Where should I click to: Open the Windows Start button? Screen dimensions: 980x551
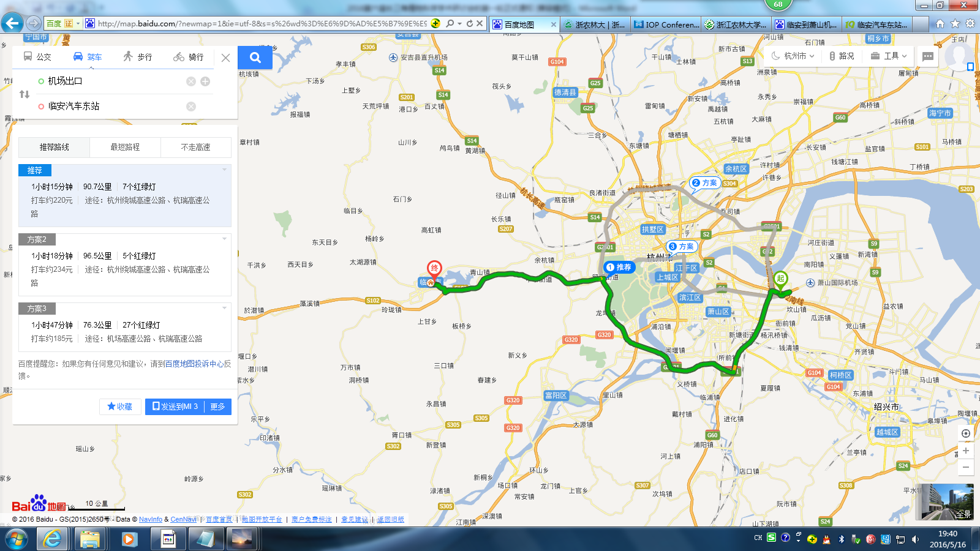pos(16,539)
